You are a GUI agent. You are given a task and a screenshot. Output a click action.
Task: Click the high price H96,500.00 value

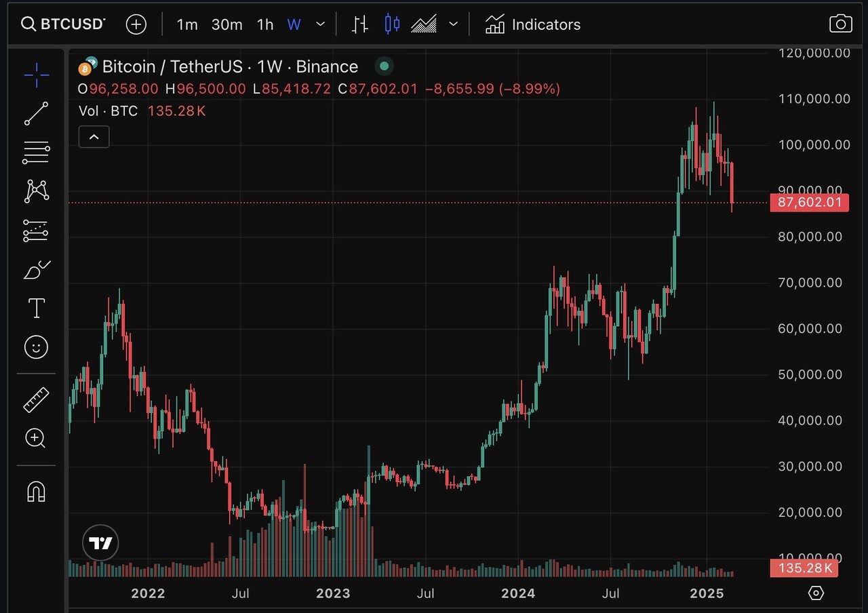[x=205, y=89]
